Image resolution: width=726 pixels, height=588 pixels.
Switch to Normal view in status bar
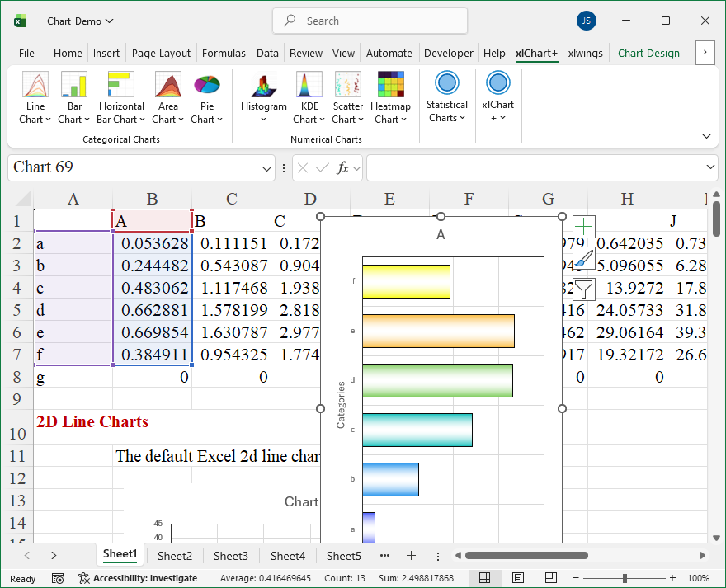pos(485,578)
